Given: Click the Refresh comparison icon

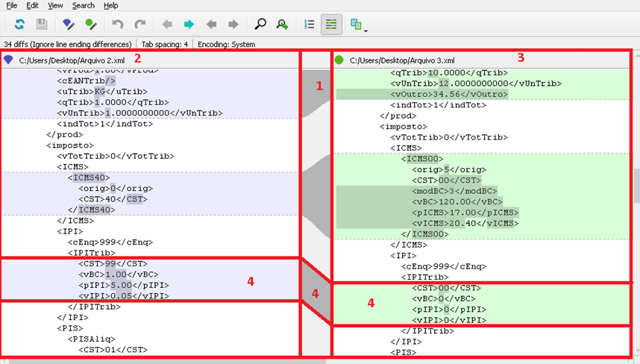Looking at the screenshot, I should coord(19,25).
